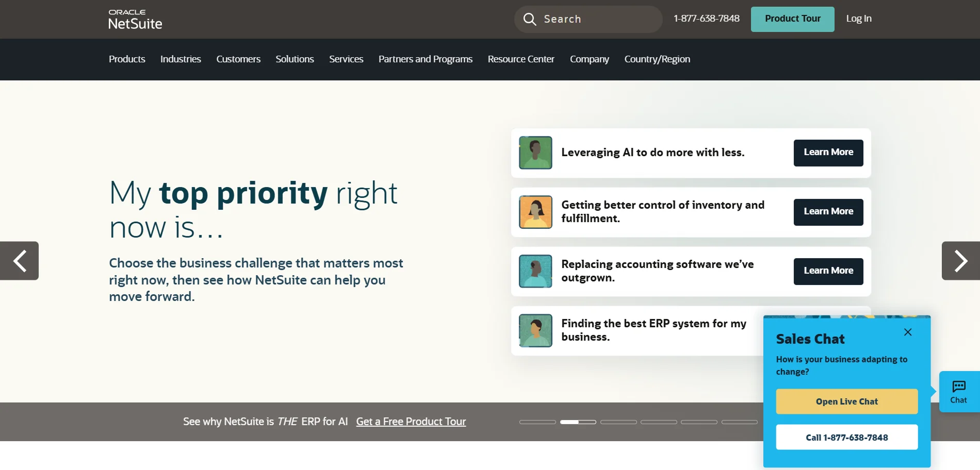Viewport: 980px width, 470px height.
Task: Open the Country/Region menu
Action: pos(657,59)
